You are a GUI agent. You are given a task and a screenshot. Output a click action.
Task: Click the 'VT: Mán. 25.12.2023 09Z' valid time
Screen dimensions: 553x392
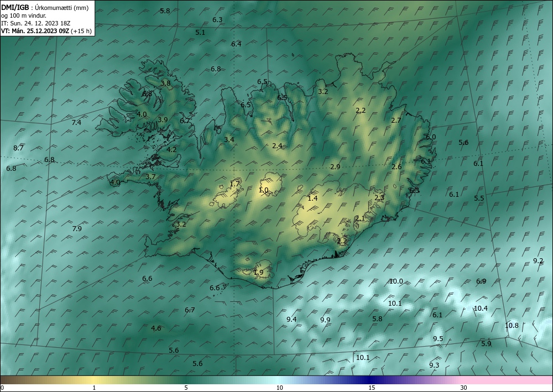pos(35,31)
